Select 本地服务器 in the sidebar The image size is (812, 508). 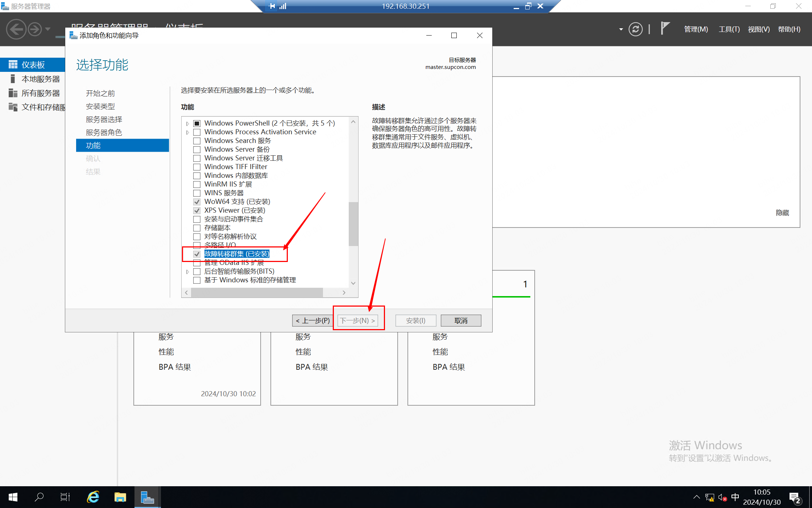click(x=40, y=79)
